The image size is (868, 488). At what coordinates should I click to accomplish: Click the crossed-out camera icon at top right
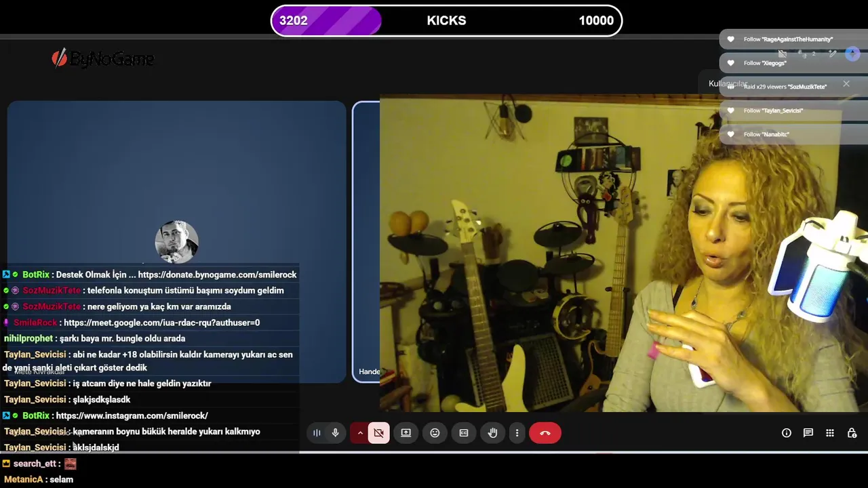pos(783,54)
